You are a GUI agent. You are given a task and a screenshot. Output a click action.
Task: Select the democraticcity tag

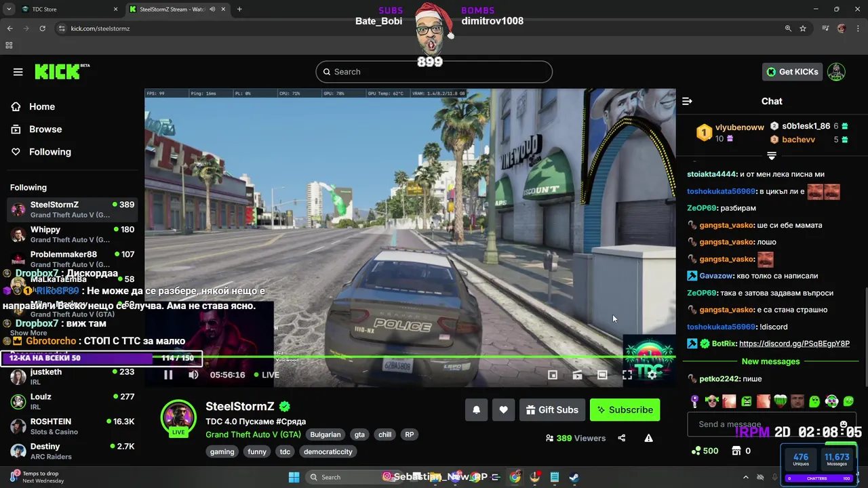328,451
